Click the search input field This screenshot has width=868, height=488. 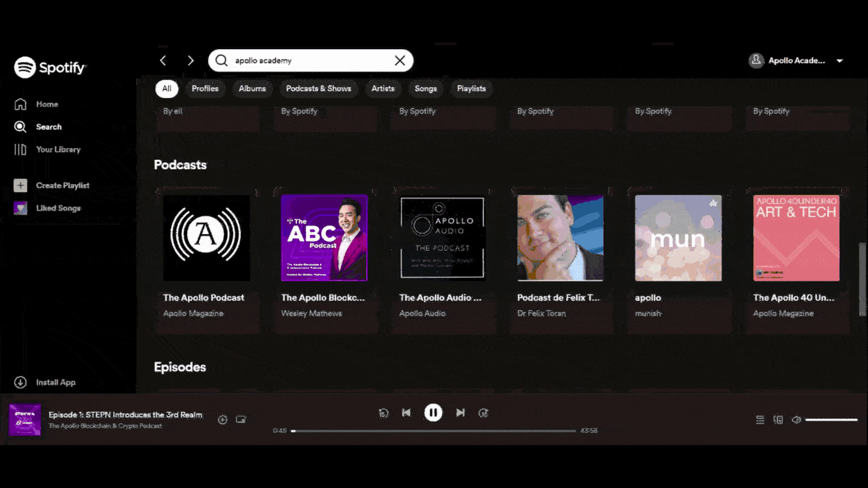click(311, 61)
